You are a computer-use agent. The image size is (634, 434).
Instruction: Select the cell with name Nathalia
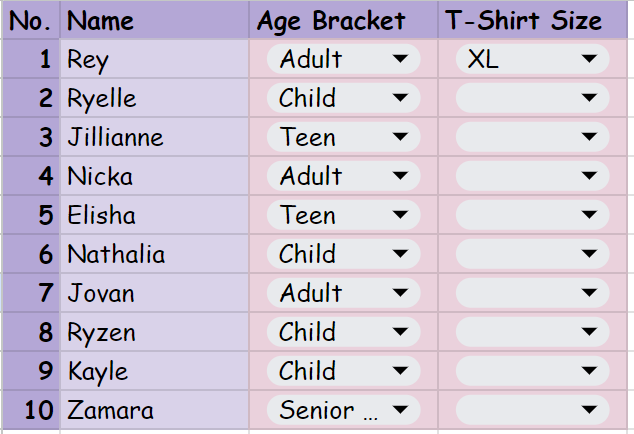point(154,255)
